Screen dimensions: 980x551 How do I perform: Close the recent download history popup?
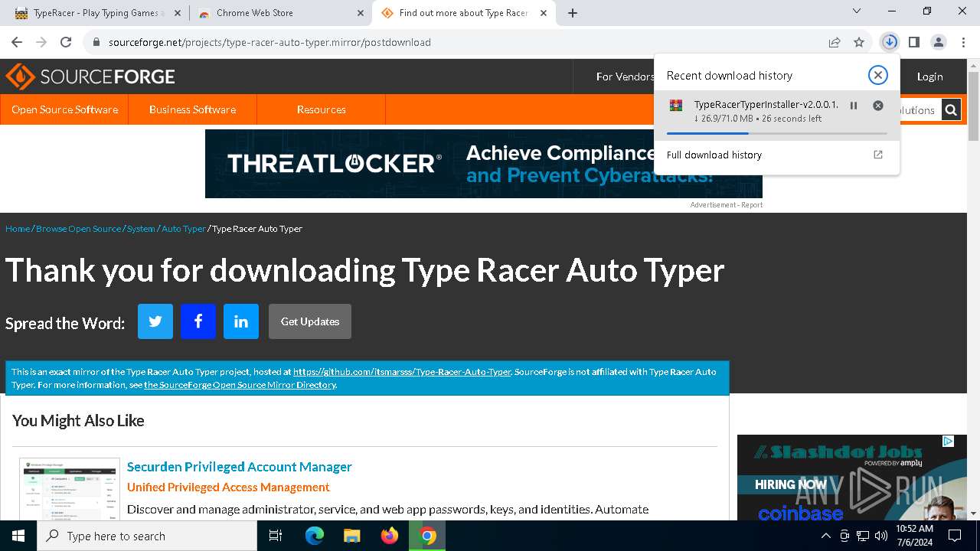[878, 75]
